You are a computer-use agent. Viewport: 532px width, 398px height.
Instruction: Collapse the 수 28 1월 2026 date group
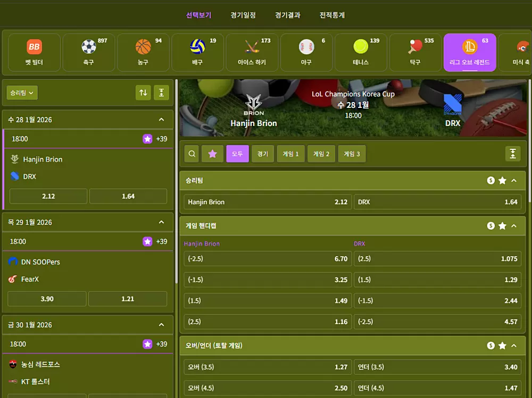[x=161, y=120]
